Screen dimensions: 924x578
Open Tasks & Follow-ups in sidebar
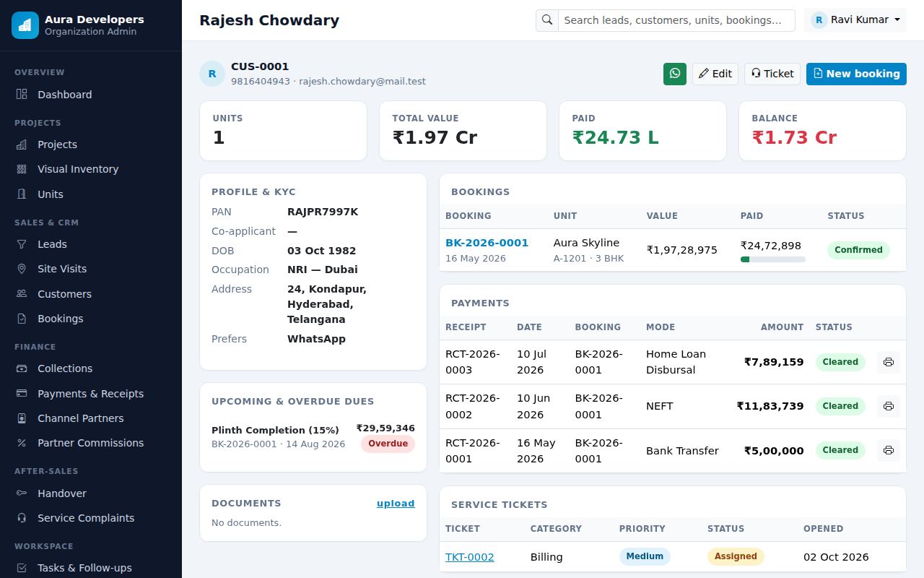click(x=91, y=568)
